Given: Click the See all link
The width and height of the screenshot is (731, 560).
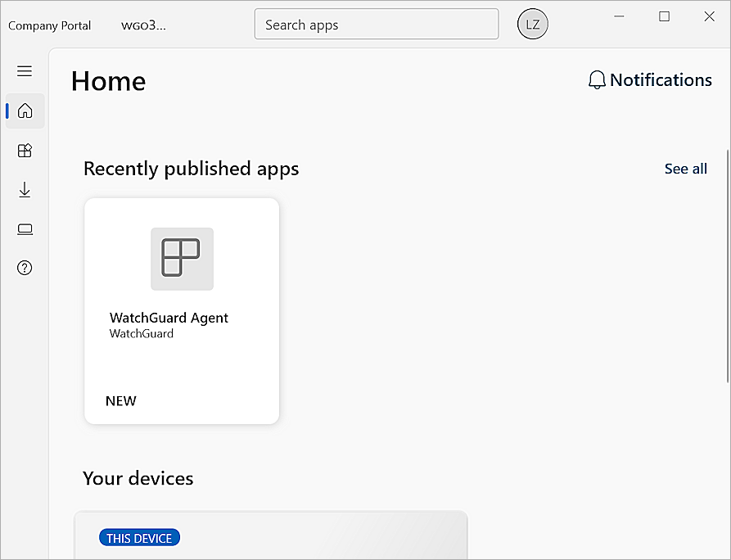Looking at the screenshot, I should tap(686, 169).
